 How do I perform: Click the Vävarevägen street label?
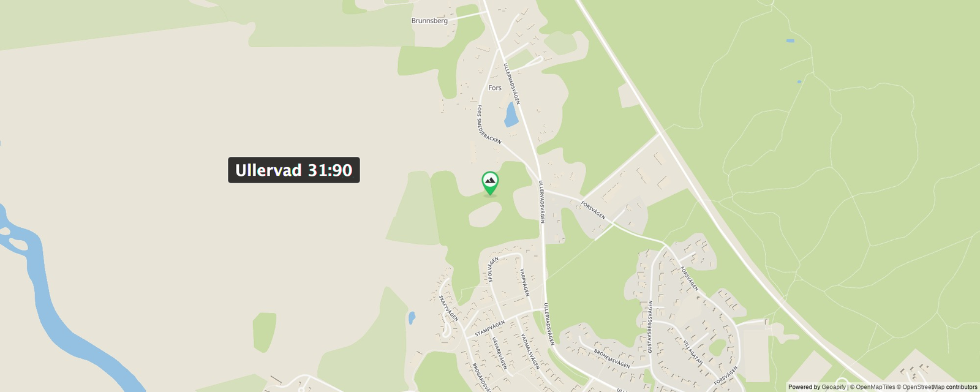point(500,353)
